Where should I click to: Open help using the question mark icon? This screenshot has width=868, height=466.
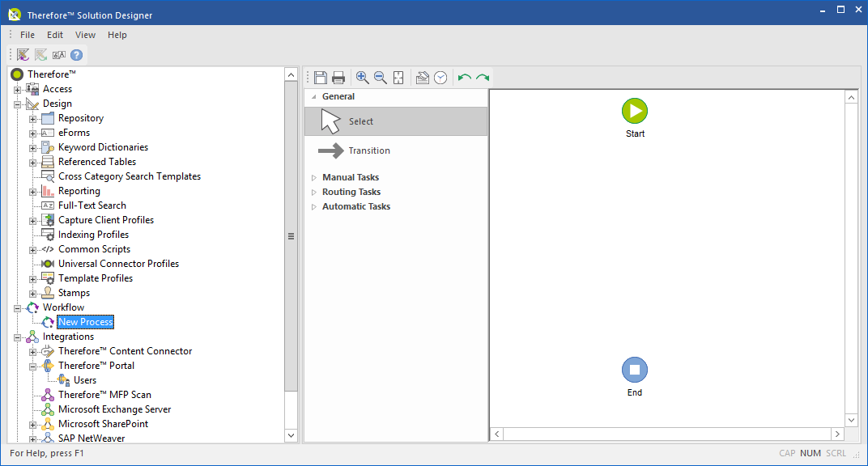pos(76,54)
